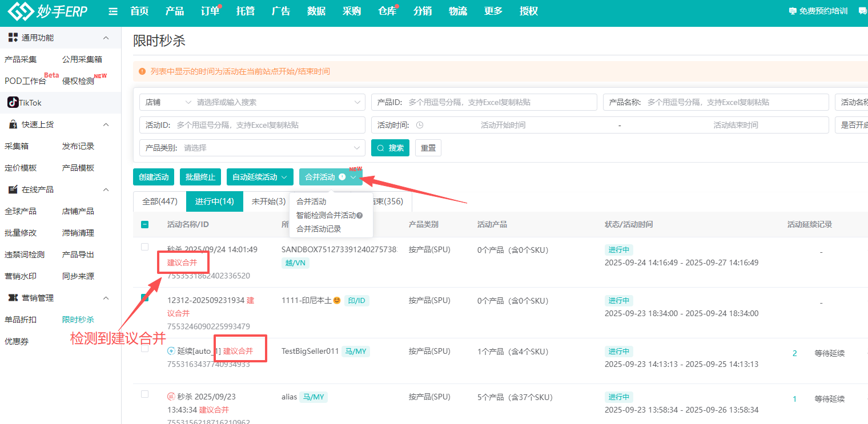Open 订单 in the top navigation

coord(210,11)
